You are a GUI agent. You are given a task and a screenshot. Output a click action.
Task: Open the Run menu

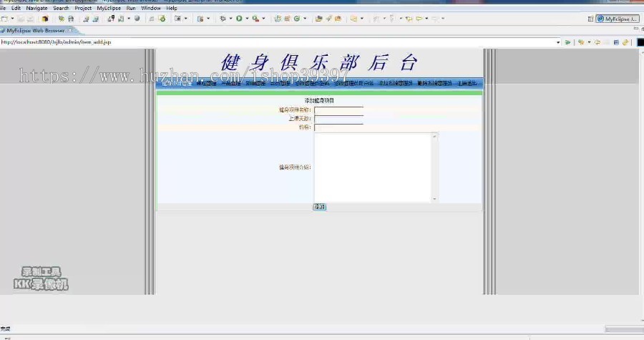click(131, 8)
